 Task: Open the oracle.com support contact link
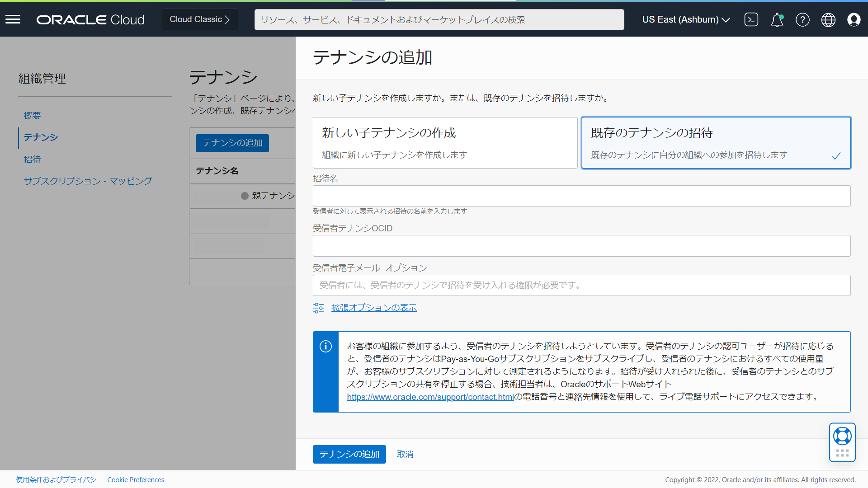coord(430,397)
